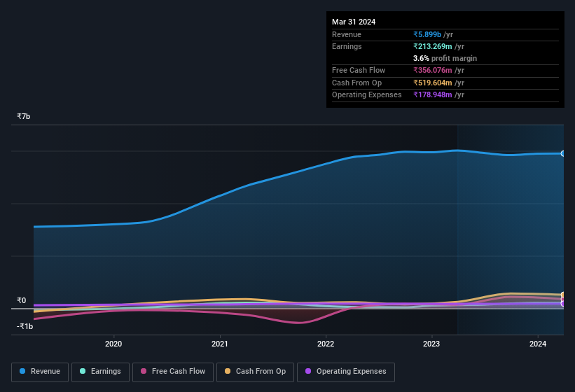Select the 2020 x-axis label
Viewport: 575px width, 392px height.
coord(113,344)
